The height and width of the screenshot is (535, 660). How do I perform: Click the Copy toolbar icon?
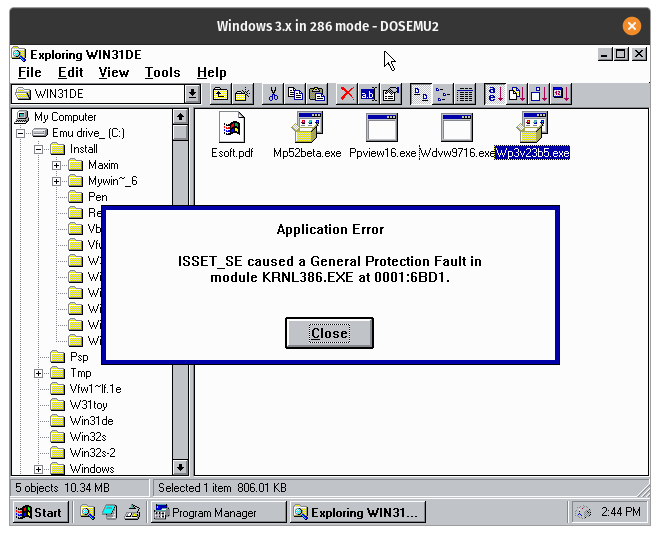(295, 94)
